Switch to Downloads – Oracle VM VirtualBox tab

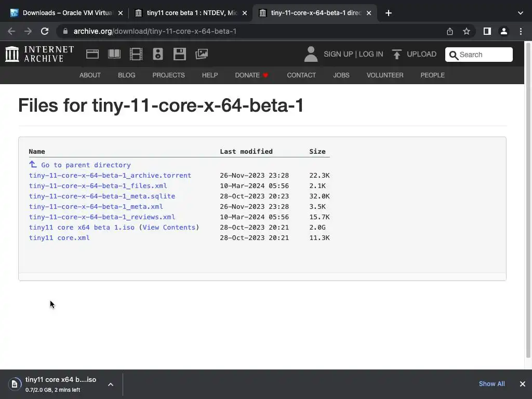tap(67, 13)
